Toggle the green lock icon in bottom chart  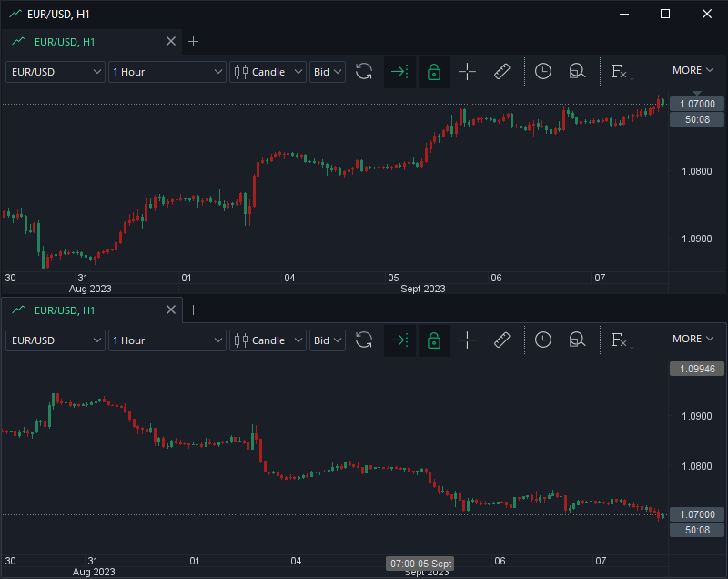[434, 340]
